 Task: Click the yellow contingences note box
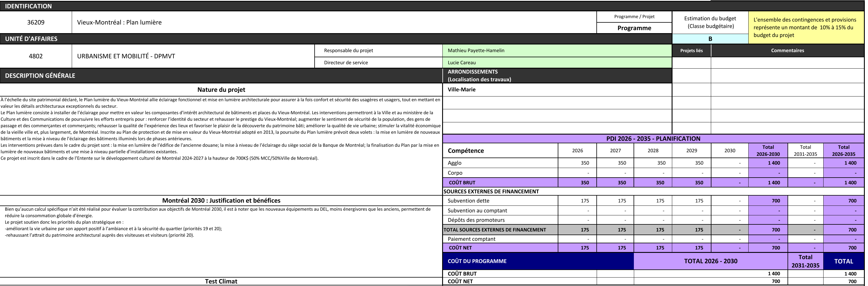click(806, 27)
